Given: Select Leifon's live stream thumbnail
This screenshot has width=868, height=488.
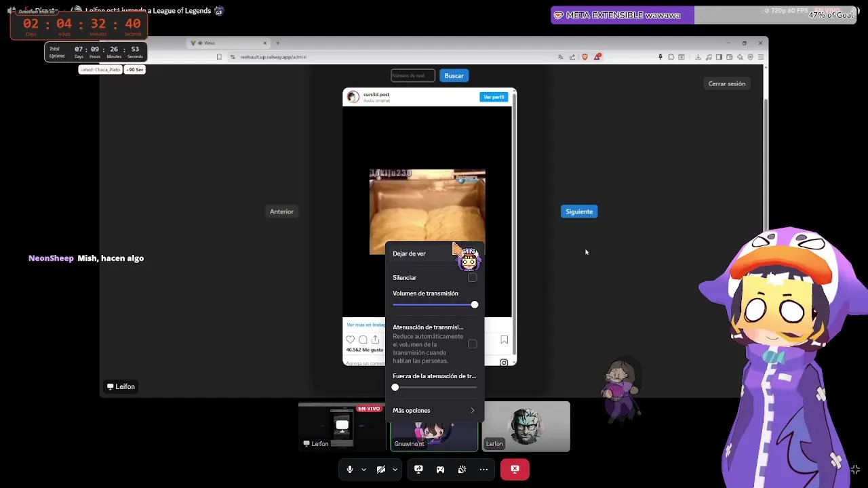Looking at the screenshot, I should (x=342, y=426).
